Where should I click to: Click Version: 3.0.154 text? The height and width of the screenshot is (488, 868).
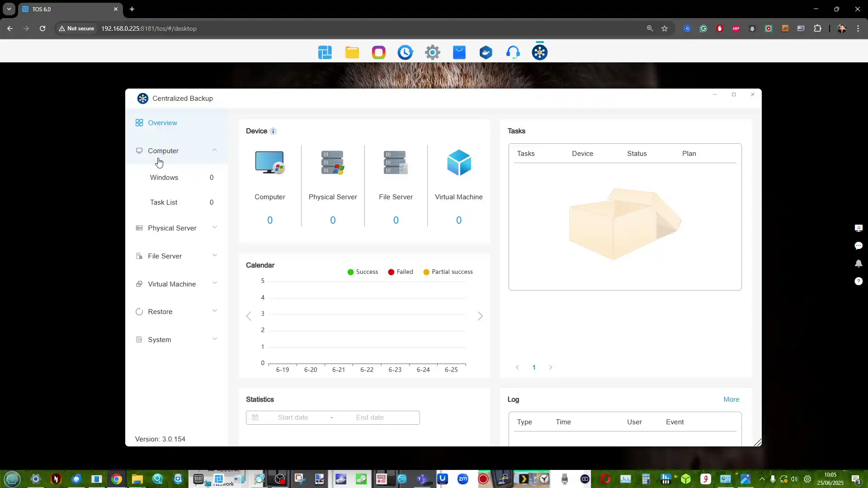pyautogui.click(x=160, y=439)
